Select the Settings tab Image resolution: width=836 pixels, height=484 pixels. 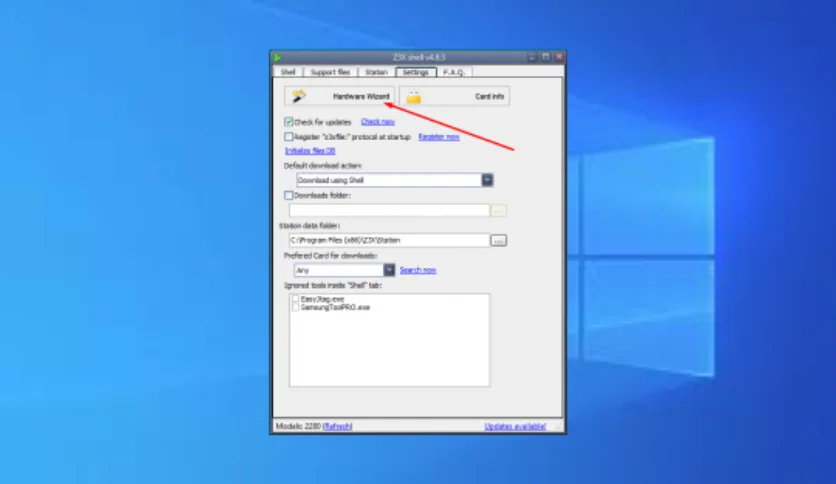416,72
